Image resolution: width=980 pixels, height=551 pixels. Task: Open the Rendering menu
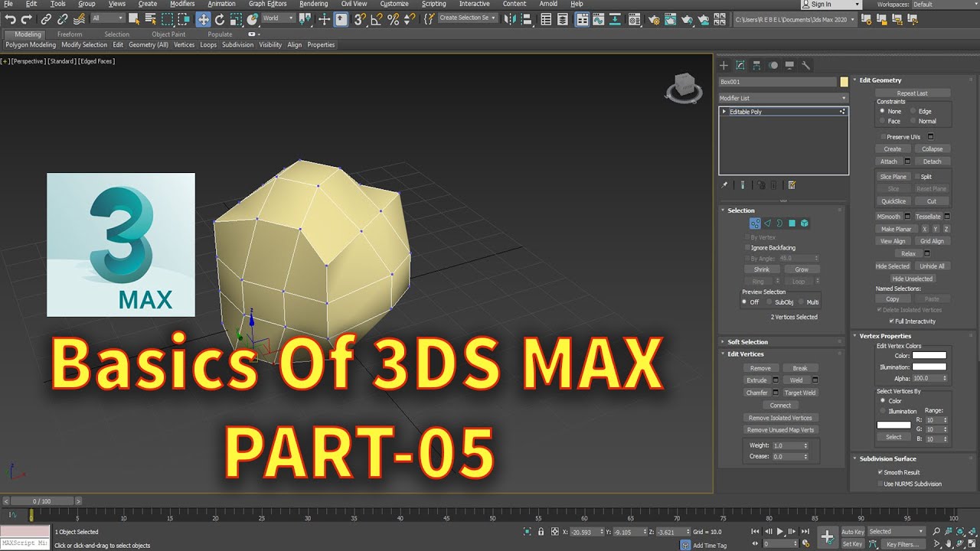[x=314, y=4]
